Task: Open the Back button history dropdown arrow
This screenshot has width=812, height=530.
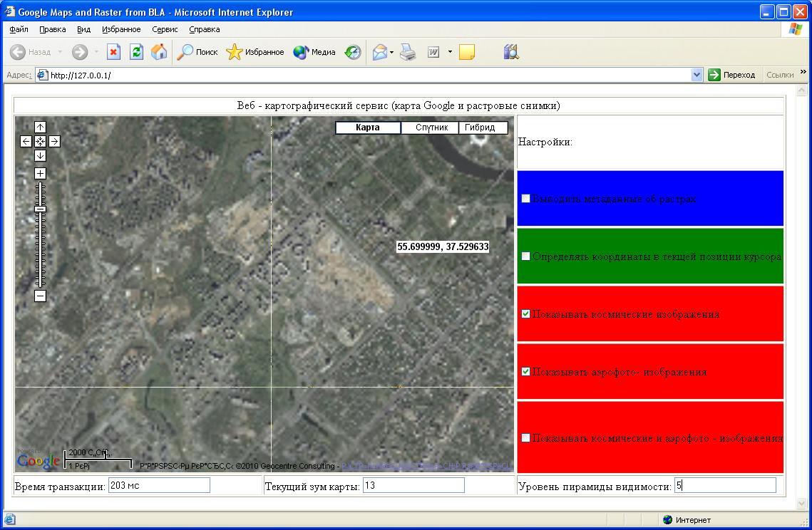Action: (60, 52)
